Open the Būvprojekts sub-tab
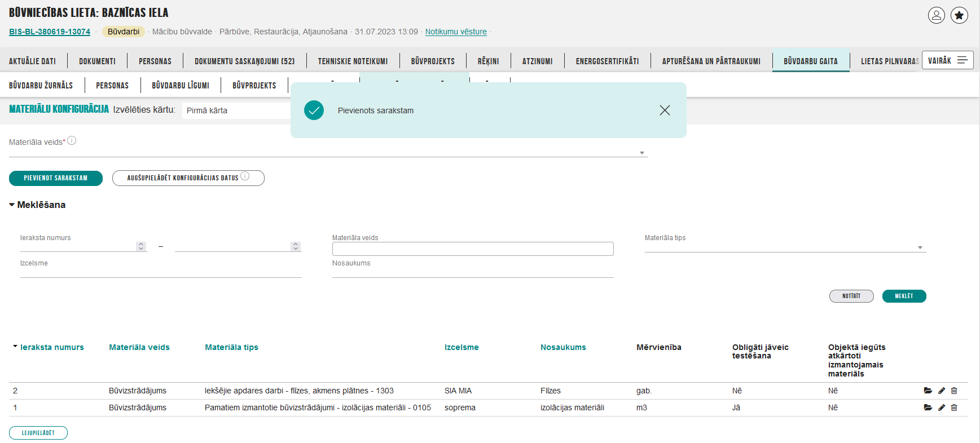Viewport: 980px width, 443px height. 254,85
